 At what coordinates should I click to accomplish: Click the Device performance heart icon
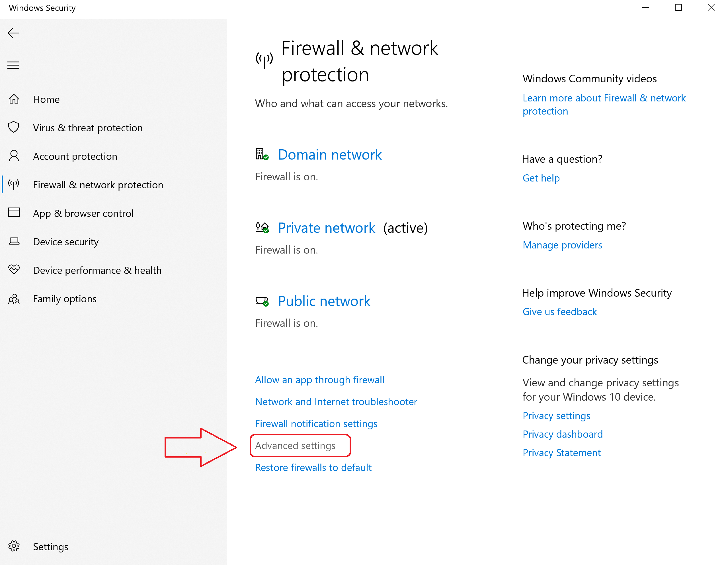[x=14, y=270]
